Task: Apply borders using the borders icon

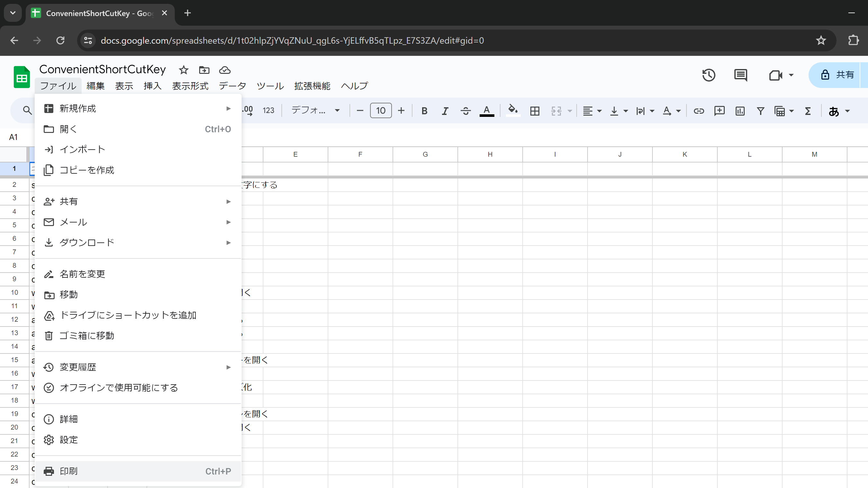Action: (535, 111)
